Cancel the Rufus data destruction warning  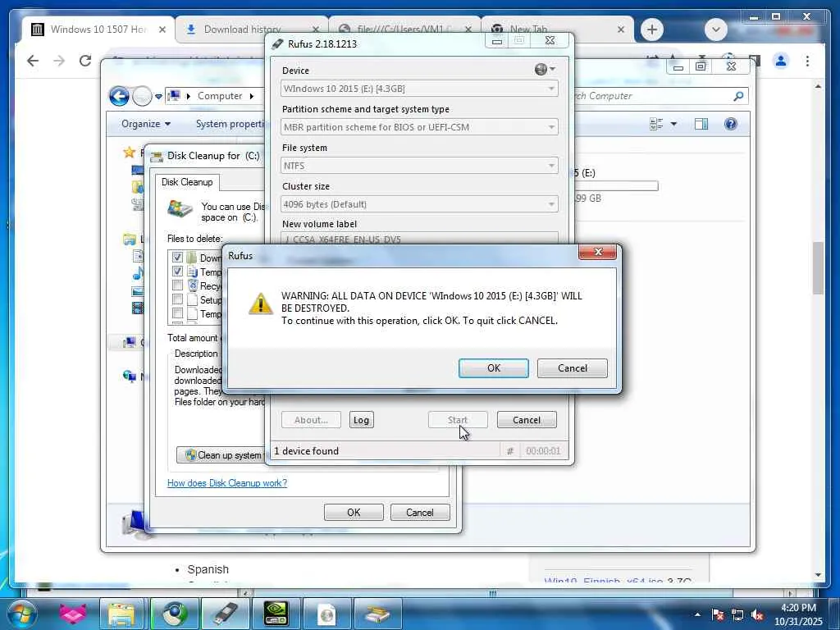click(572, 368)
